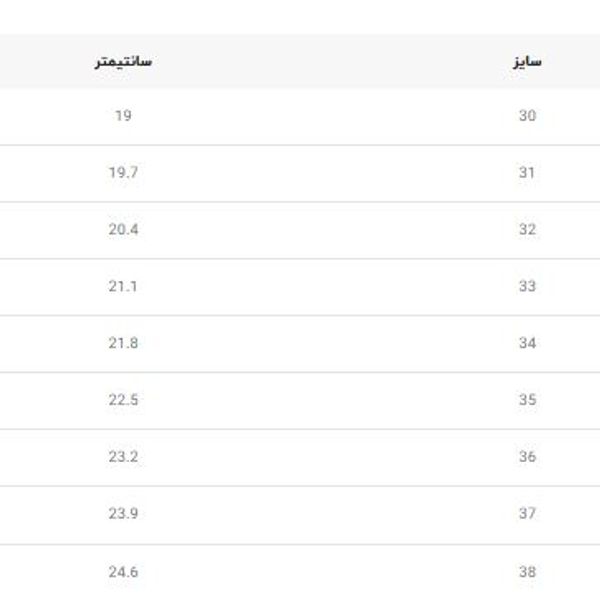The image size is (600, 600).
Task: Click the سایز column header
Action: pyautogui.click(x=526, y=62)
